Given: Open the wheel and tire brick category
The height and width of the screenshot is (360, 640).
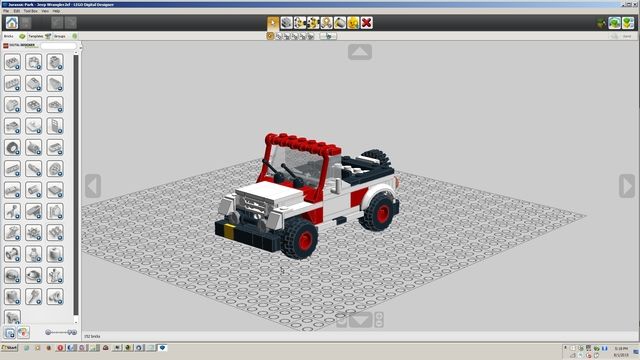Looking at the screenshot, I should [x=12, y=147].
